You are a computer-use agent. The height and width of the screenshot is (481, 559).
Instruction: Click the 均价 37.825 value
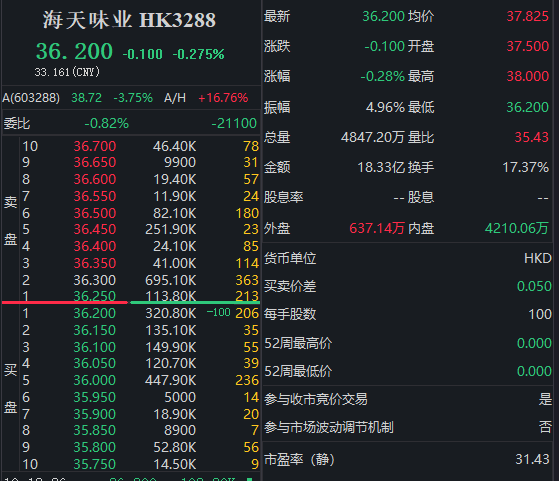[x=528, y=16]
